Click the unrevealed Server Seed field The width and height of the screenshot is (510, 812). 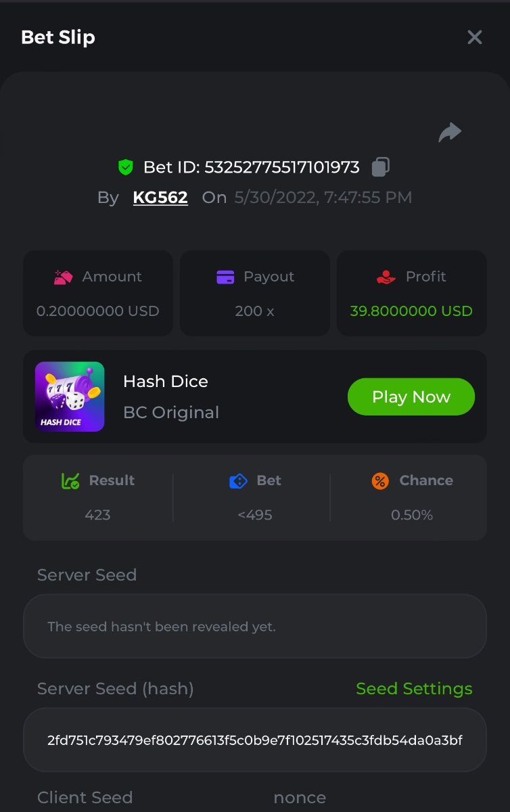click(x=255, y=627)
